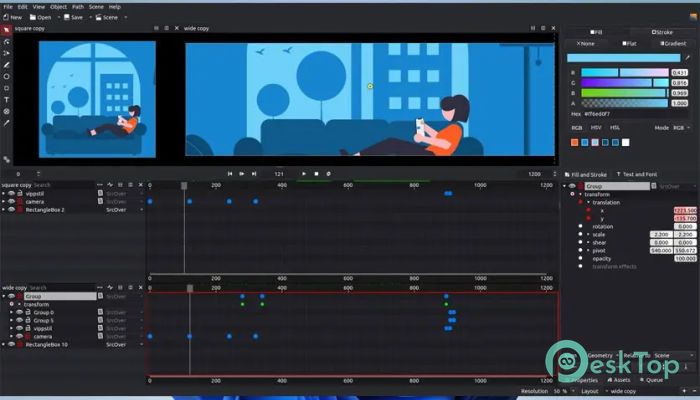Select the box transform arrow tool
Image resolution: width=700 pixels, height=400 pixels.
pyautogui.click(x=6, y=30)
